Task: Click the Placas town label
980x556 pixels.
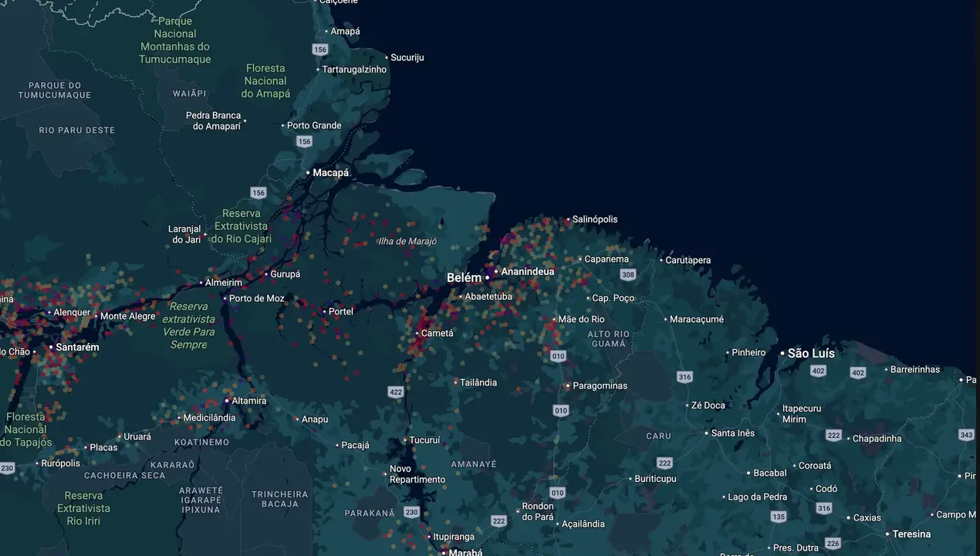Action: 104,448
